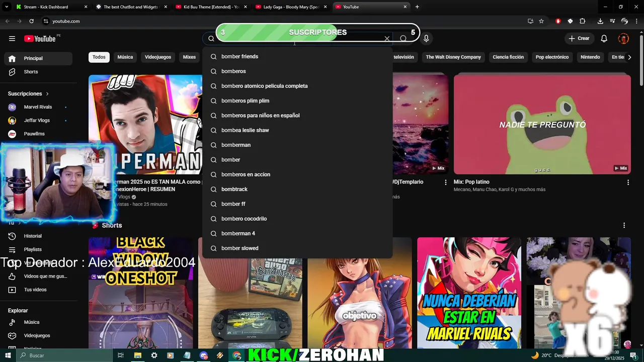Image resolution: width=644 pixels, height=362 pixels.
Task: Open the Mix: Pop latino options menu
Action: 628,183
